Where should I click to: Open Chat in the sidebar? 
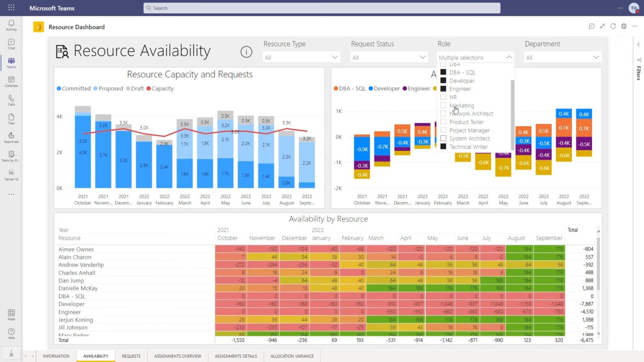click(x=11, y=44)
